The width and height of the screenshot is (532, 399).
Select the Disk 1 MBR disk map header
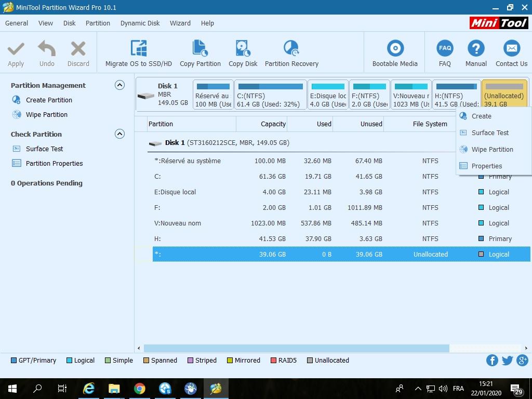pyautogui.click(x=164, y=95)
